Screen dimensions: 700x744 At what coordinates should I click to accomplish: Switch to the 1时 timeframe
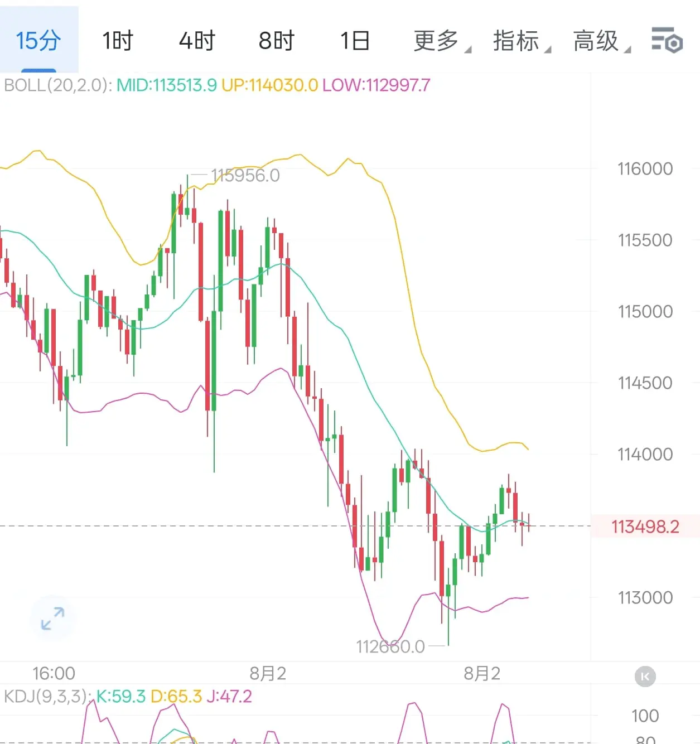point(118,41)
